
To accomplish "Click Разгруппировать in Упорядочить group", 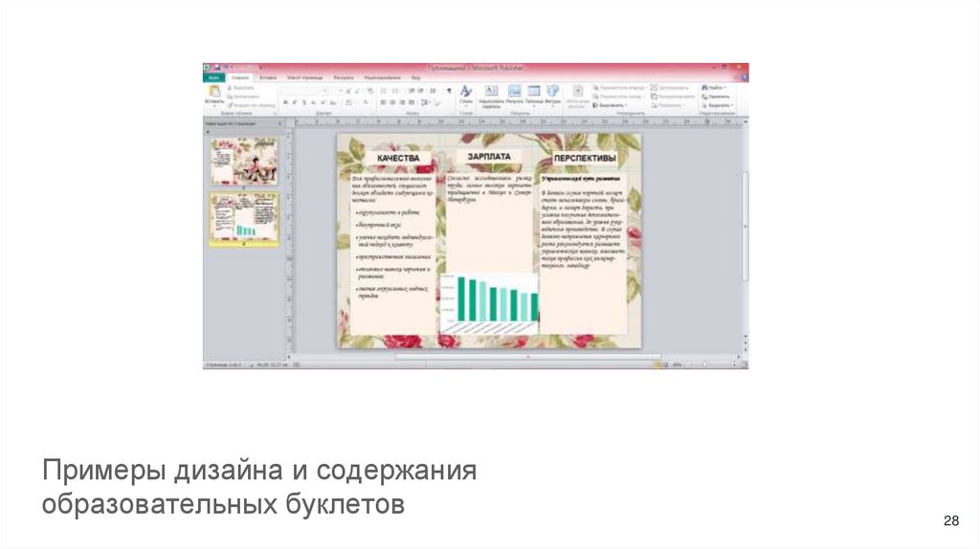I will tap(673, 97).
